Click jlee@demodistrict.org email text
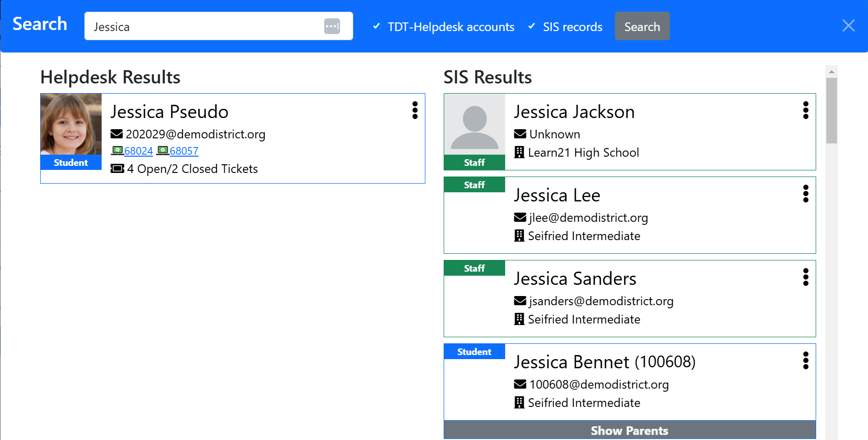Viewport: 868px width, 440px height. coord(588,218)
